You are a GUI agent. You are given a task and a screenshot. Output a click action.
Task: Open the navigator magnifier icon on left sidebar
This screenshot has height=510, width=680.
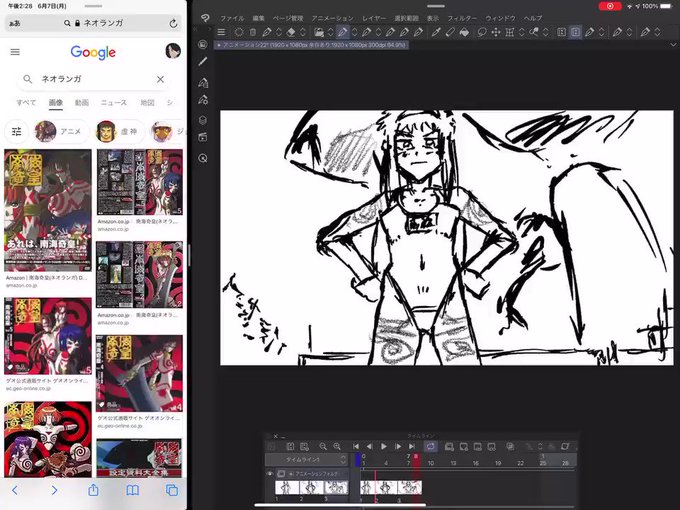[203, 158]
